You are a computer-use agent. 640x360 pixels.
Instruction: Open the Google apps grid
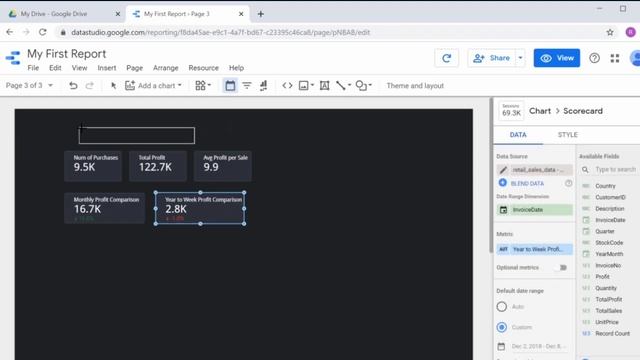(x=615, y=58)
